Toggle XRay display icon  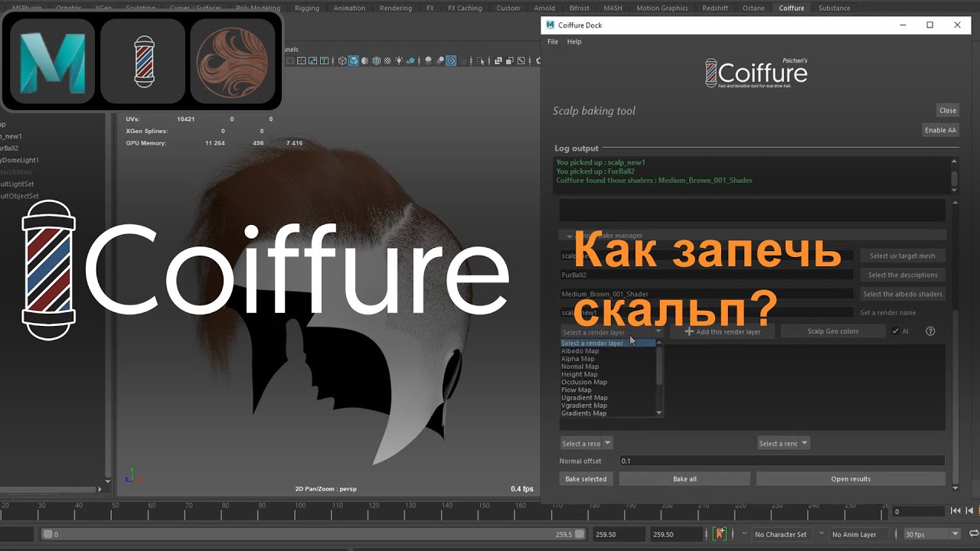tap(498, 60)
